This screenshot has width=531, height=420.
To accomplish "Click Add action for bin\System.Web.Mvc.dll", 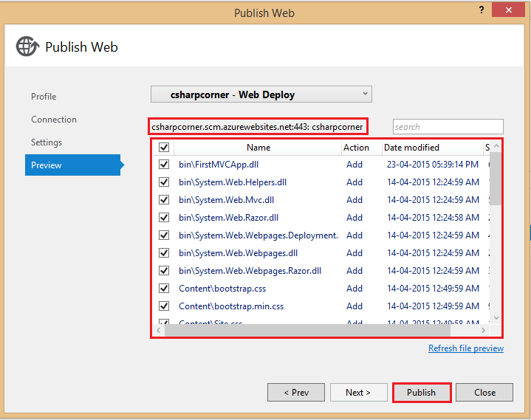I will tap(354, 200).
